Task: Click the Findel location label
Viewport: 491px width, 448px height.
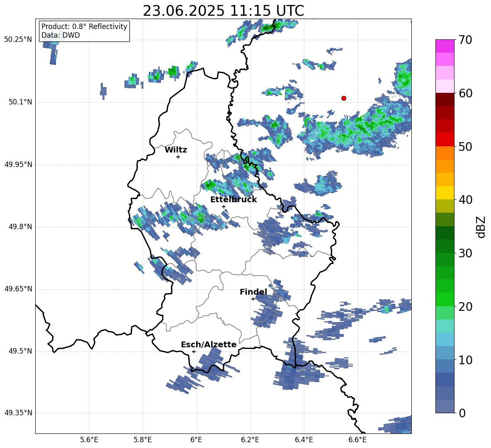Action: coord(253,292)
